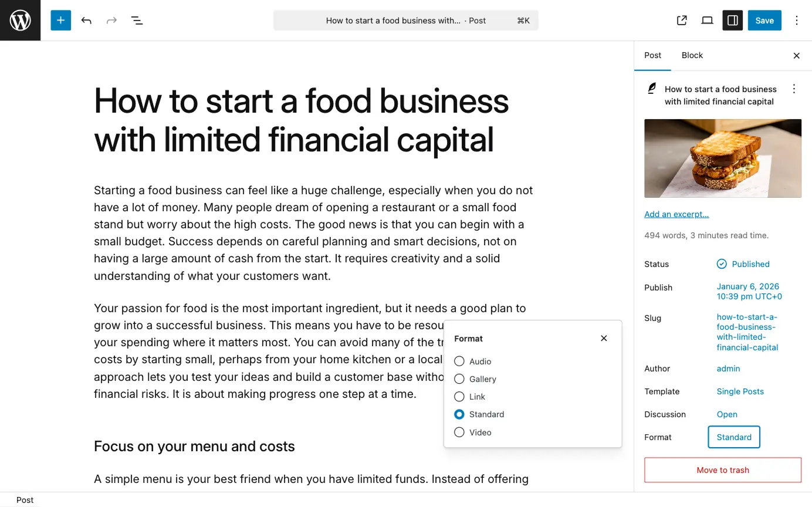812x507 pixels.
Task: Open post actions menu beside title
Action: click(794, 89)
